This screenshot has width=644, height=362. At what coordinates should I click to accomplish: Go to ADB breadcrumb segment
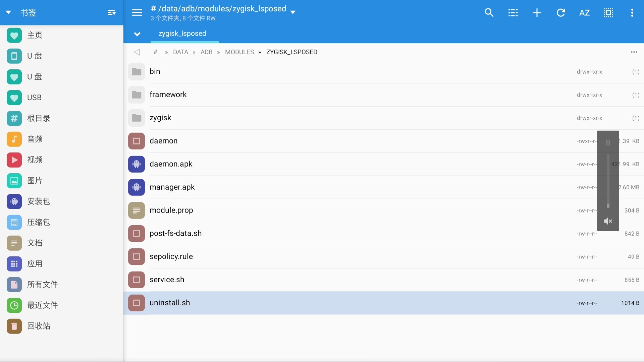click(206, 52)
